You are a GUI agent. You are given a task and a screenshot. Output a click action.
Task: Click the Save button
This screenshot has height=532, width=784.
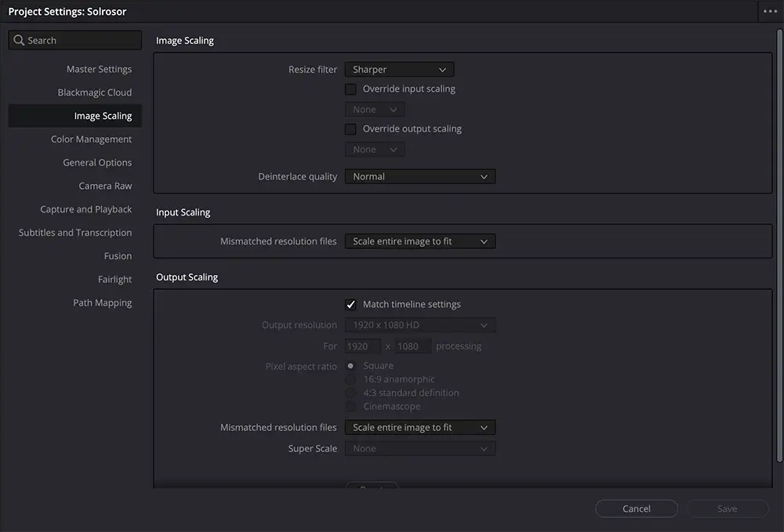coord(727,508)
